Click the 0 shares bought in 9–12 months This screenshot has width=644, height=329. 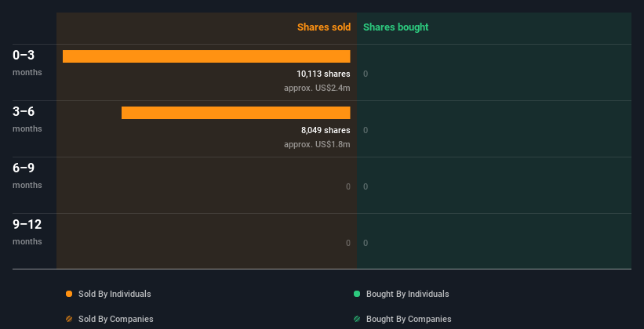point(366,243)
